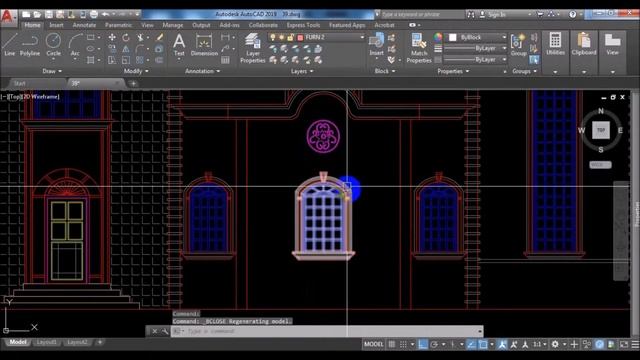
Task: Click the object color wheel swatch
Action: pos(438,38)
